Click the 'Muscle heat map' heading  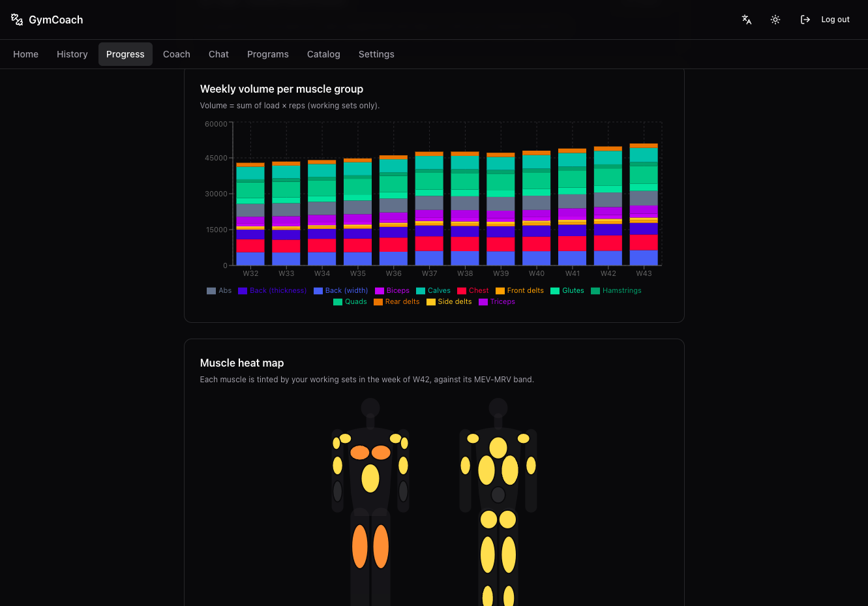(242, 363)
